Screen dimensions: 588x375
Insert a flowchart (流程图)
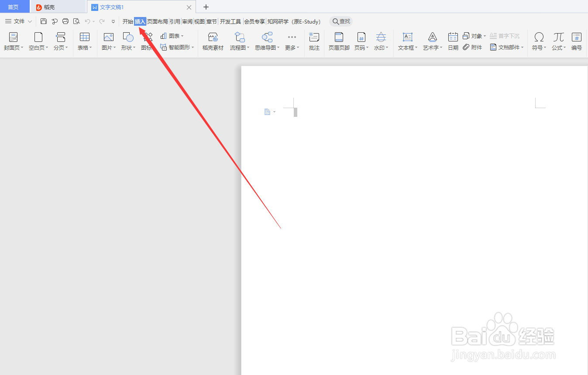pos(240,41)
